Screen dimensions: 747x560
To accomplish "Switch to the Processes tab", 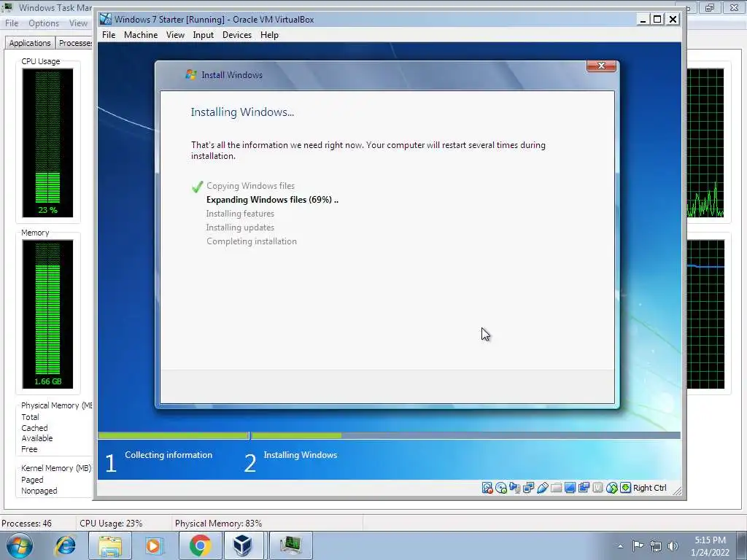I will [x=75, y=43].
